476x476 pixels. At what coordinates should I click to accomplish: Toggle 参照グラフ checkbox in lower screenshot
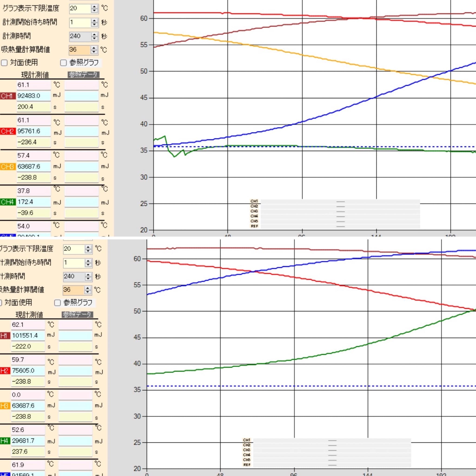click(x=57, y=303)
